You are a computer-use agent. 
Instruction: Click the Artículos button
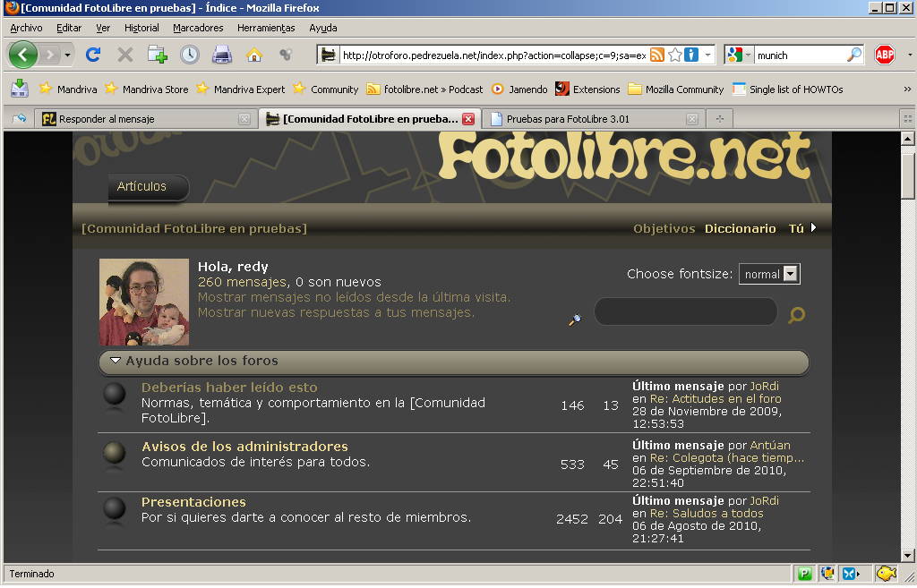pos(148,187)
